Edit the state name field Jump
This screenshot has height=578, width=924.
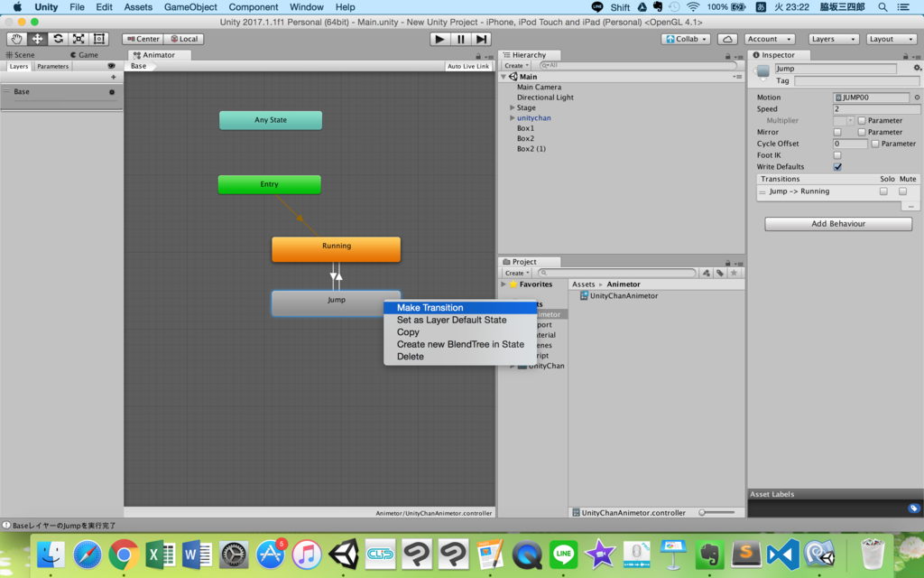(x=836, y=69)
